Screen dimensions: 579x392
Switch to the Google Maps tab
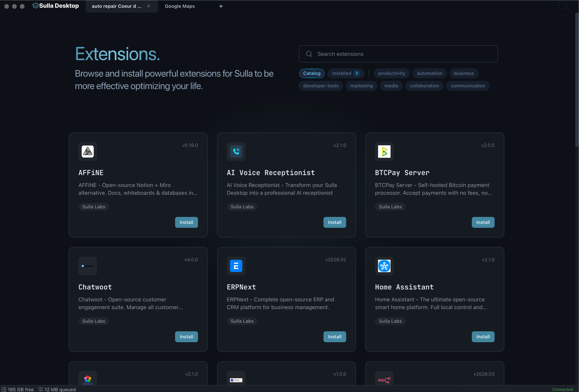point(180,6)
